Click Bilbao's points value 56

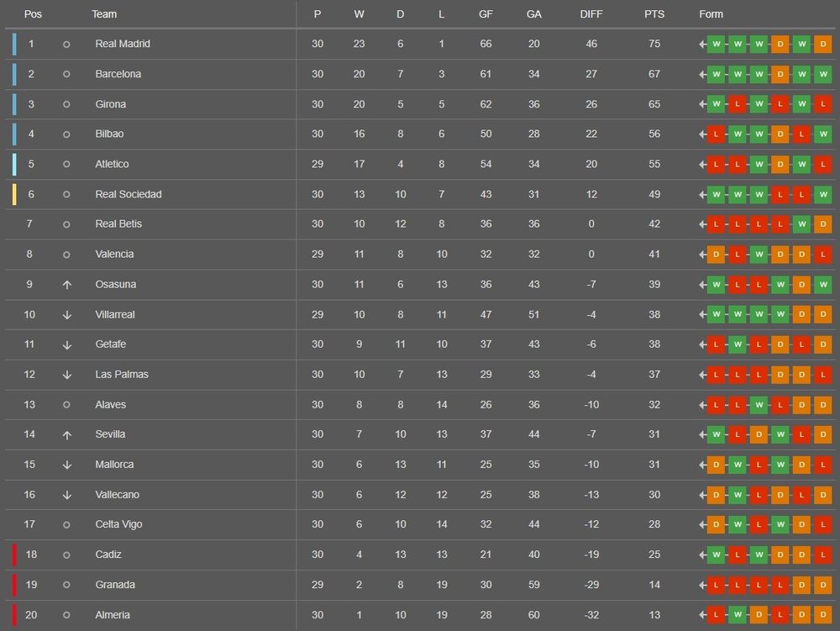click(x=654, y=134)
